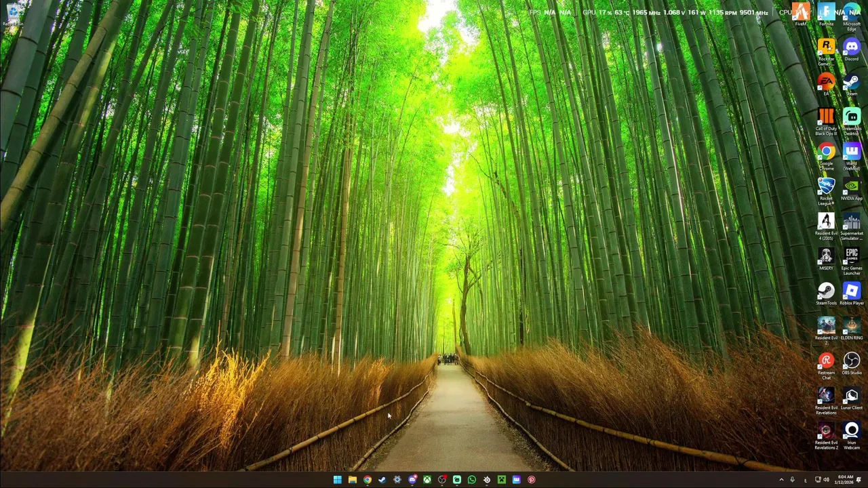Image resolution: width=868 pixels, height=488 pixels.
Task: Click the Discord icon in the taskbar
Action: [412, 480]
